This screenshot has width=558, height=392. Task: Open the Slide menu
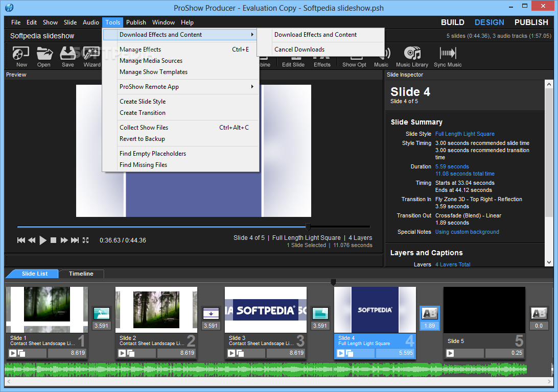click(70, 22)
